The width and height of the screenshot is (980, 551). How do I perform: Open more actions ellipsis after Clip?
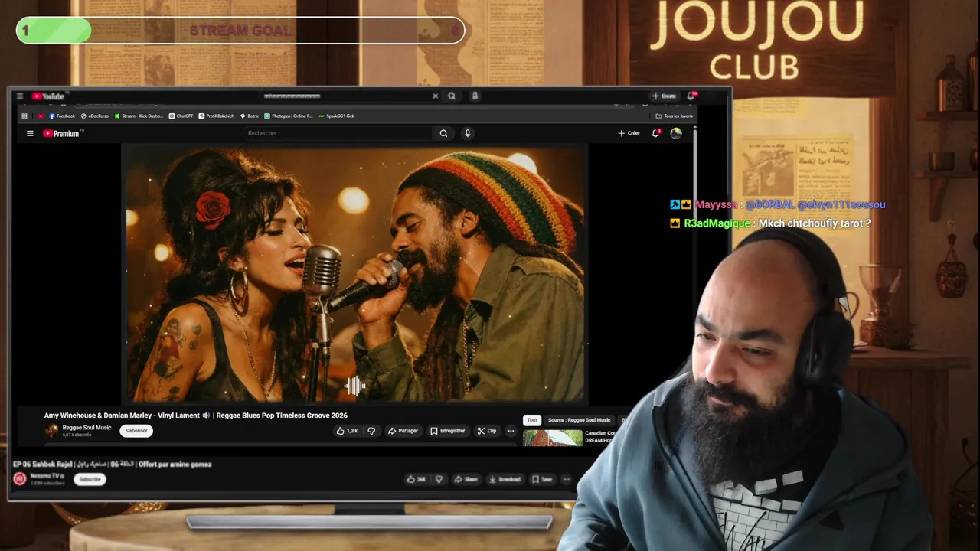coord(511,431)
